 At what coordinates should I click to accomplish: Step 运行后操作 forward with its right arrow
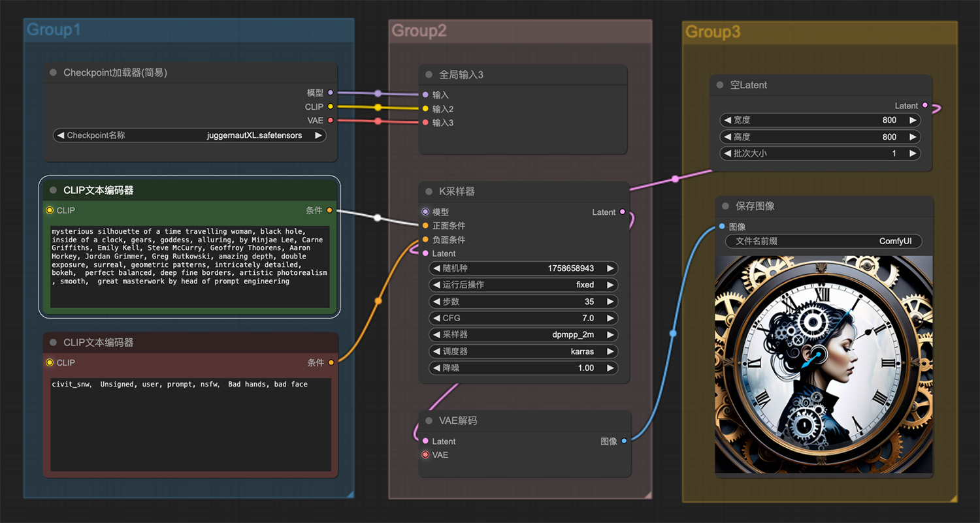tap(610, 285)
